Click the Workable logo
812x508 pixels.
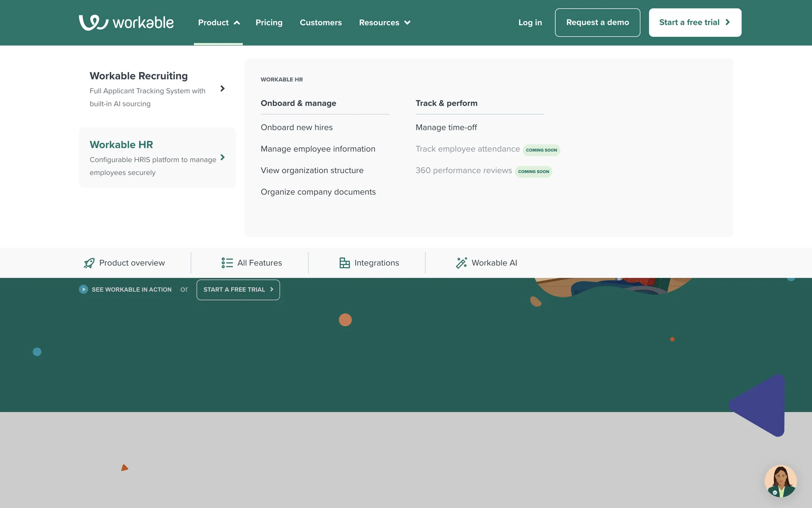[126, 22]
